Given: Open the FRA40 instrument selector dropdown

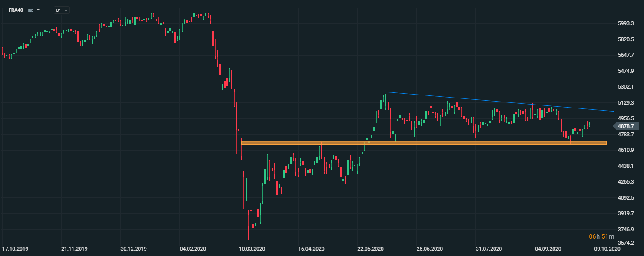Looking at the screenshot, I should (x=24, y=10).
